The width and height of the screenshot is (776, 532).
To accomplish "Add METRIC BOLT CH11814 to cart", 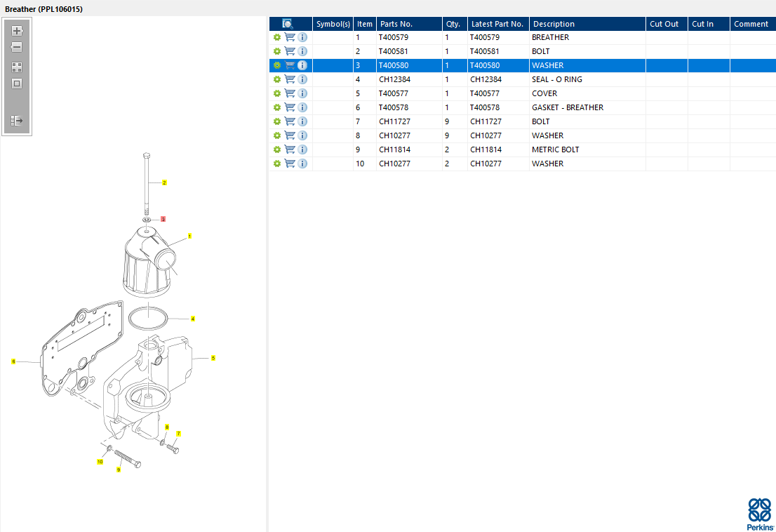I will tap(290, 149).
